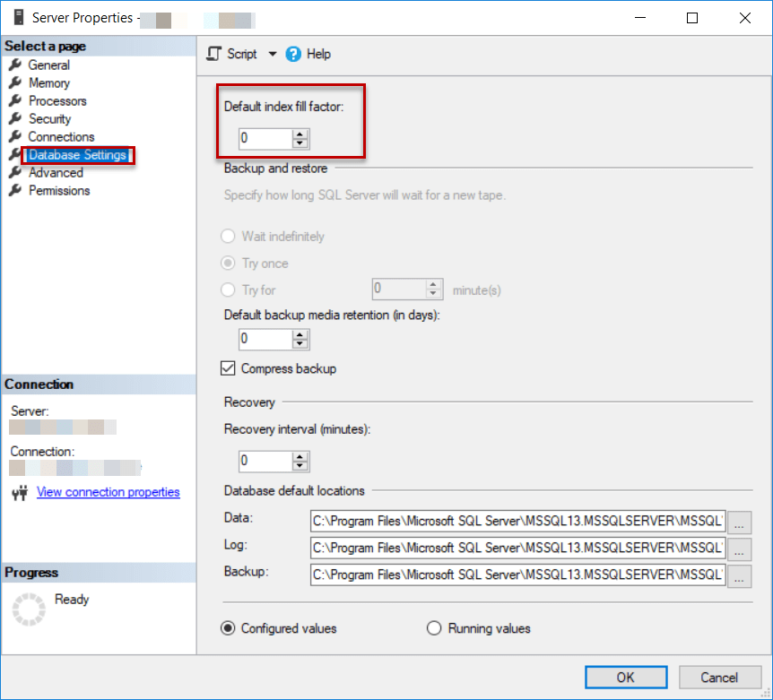Click the Try for minutes input field
Screen dimensions: 773x700
point(399,290)
